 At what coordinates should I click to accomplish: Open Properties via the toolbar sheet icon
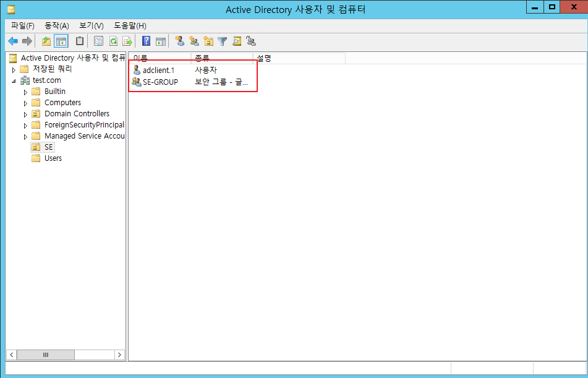99,41
